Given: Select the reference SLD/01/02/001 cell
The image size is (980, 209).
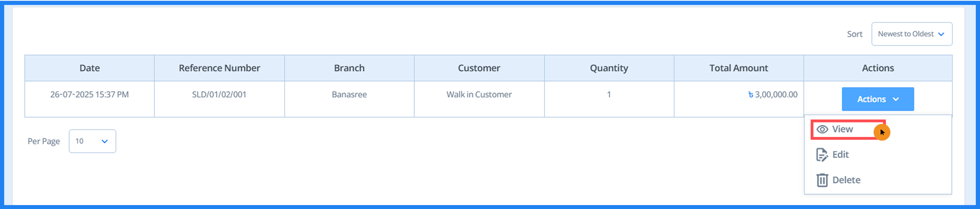Looking at the screenshot, I should 219,95.
